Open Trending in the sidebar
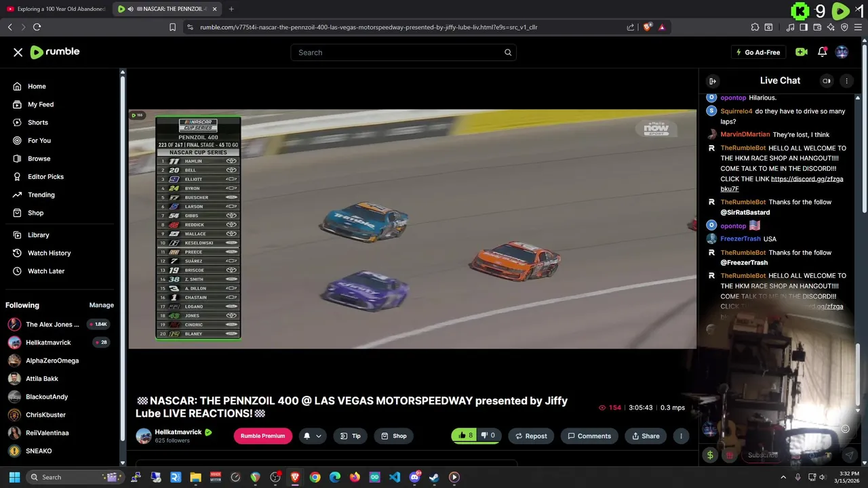 [41, 195]
